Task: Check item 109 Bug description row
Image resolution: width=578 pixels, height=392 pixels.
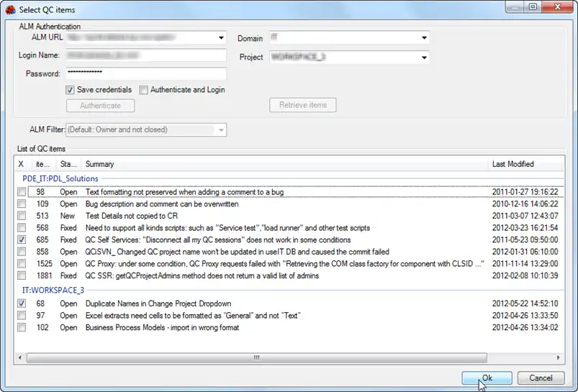Action: pos(22,204)
